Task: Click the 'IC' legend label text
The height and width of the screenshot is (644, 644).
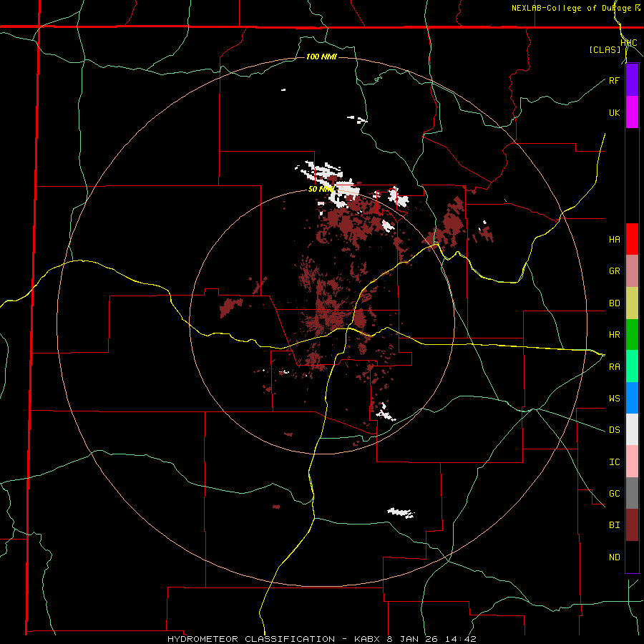Action: coord(614,462)
